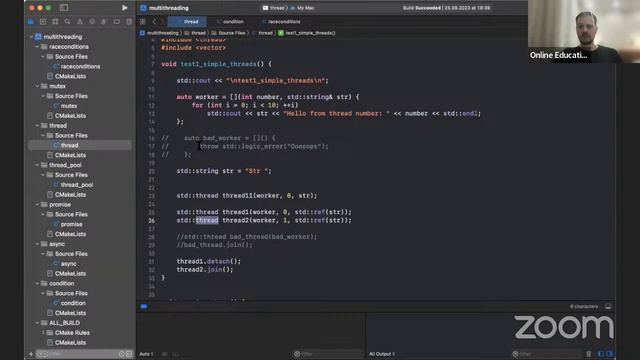This screenshot has width=640, height=360.
Task: Toggle source control status filter in navigator
Action: click(x=129, y=354)
